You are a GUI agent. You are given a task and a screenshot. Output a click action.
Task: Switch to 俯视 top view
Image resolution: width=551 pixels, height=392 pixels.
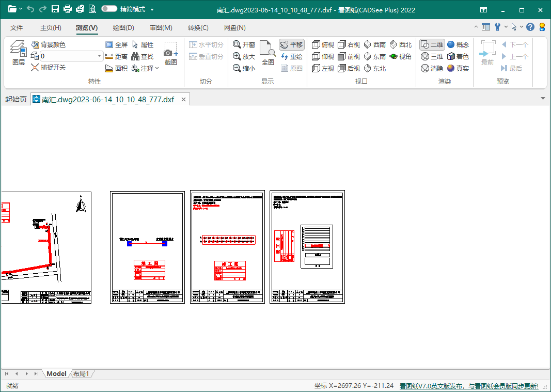[323, 44]
